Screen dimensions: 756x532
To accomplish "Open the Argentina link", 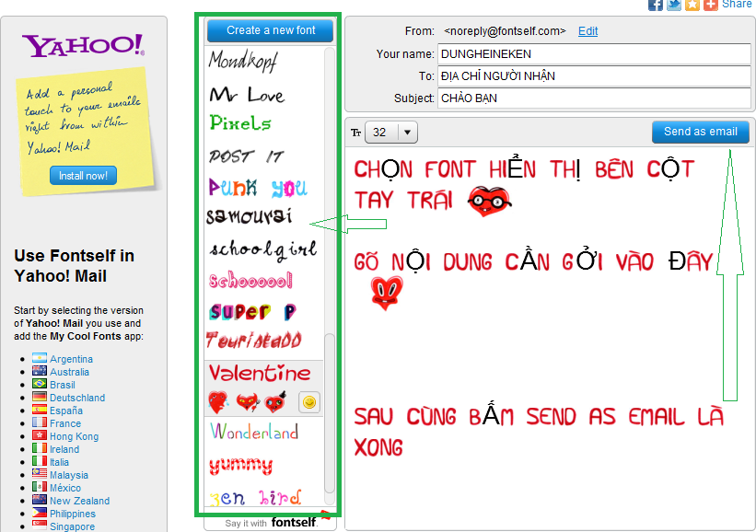I will (x=71, y=359).
